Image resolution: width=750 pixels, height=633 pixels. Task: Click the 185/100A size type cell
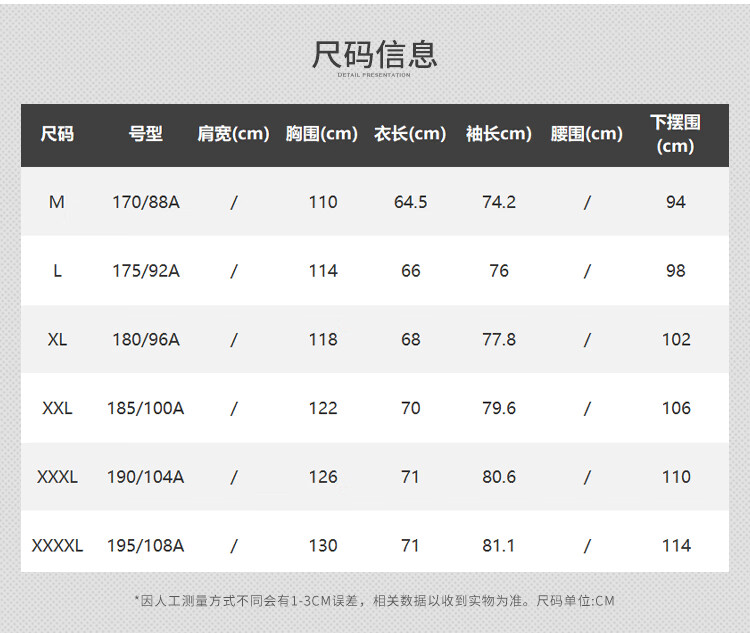(x=146, y=408)
